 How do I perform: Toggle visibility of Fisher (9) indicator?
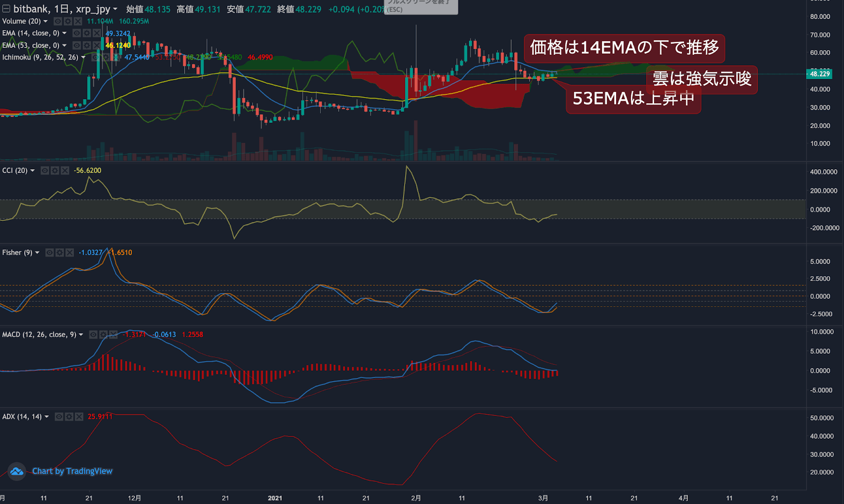49,253
